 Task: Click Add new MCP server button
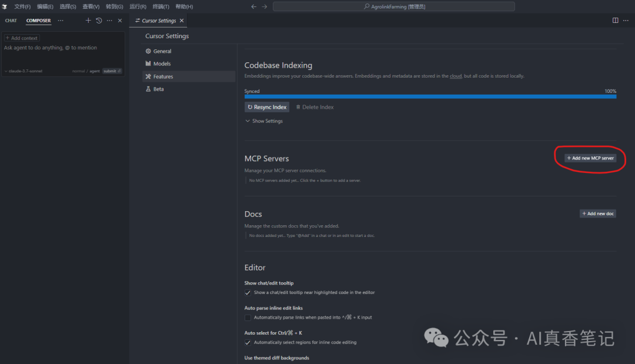point(590,158)
